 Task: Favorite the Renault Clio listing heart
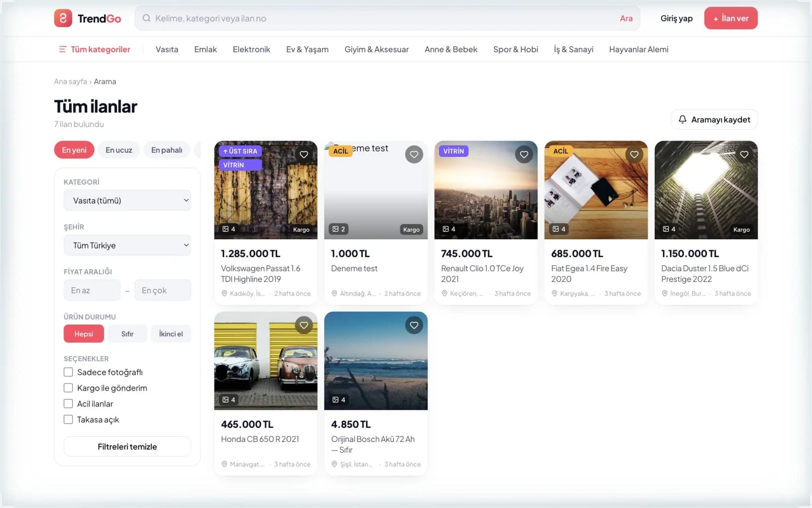(x=524, y=154)
